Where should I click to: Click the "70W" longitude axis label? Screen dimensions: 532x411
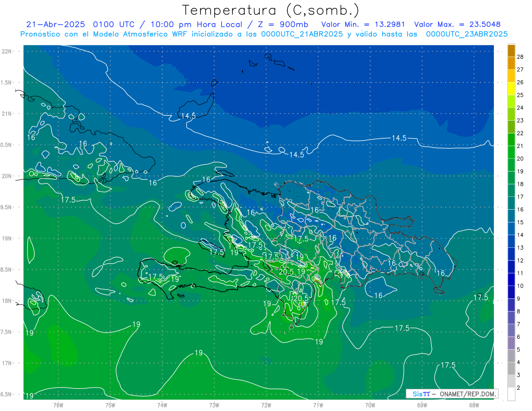pyautogui.click(x=370, y=405)
